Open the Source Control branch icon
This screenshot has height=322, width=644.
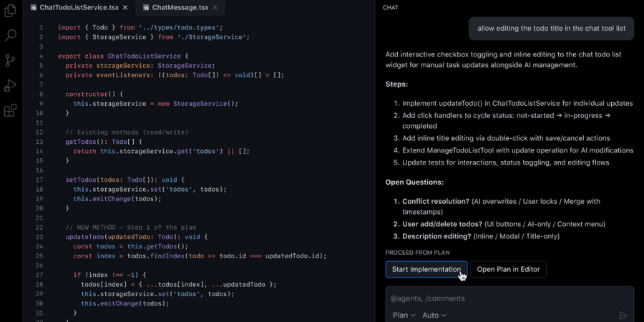pos(10,60)
